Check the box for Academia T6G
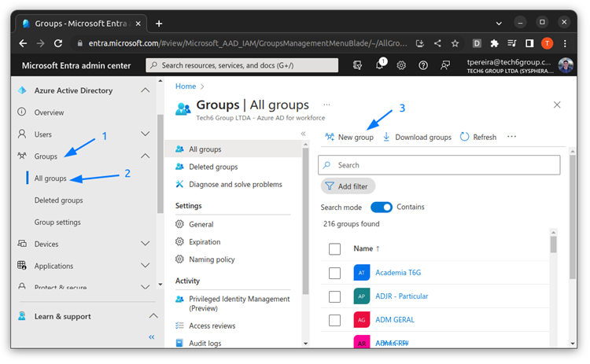Screen dimensions: 590x364 (334, 273)
